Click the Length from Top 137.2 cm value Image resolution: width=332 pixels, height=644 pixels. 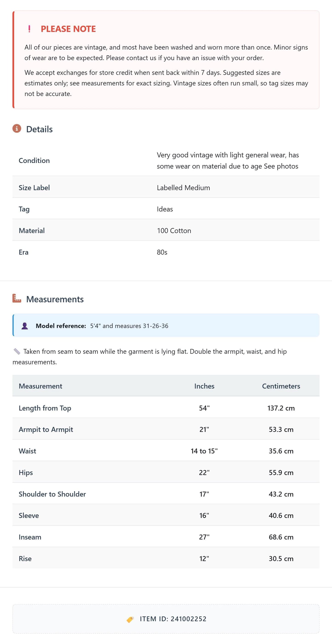pos(281,408)
